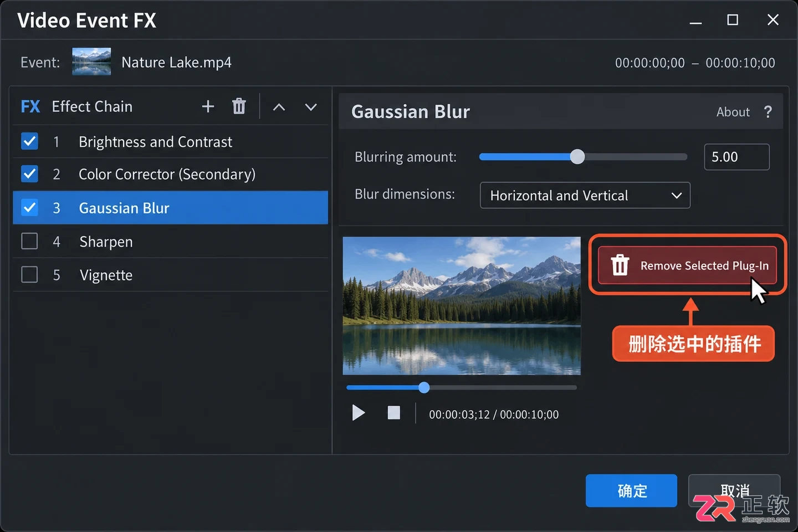Image resolution: width=798 pixels, height=532 pixels.
Task: Click the 00:00:03;12 / 00:00:10;00 timecode
Action: coord(494,415)
